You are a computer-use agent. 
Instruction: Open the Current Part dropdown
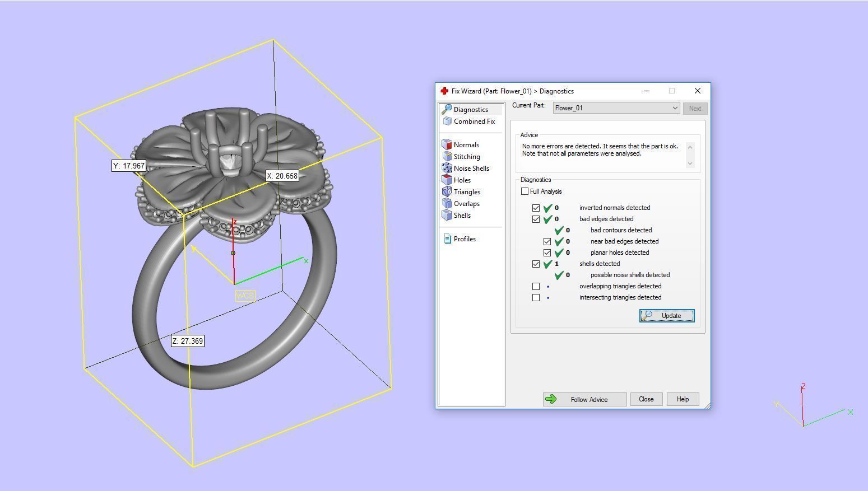click(616, 108)
